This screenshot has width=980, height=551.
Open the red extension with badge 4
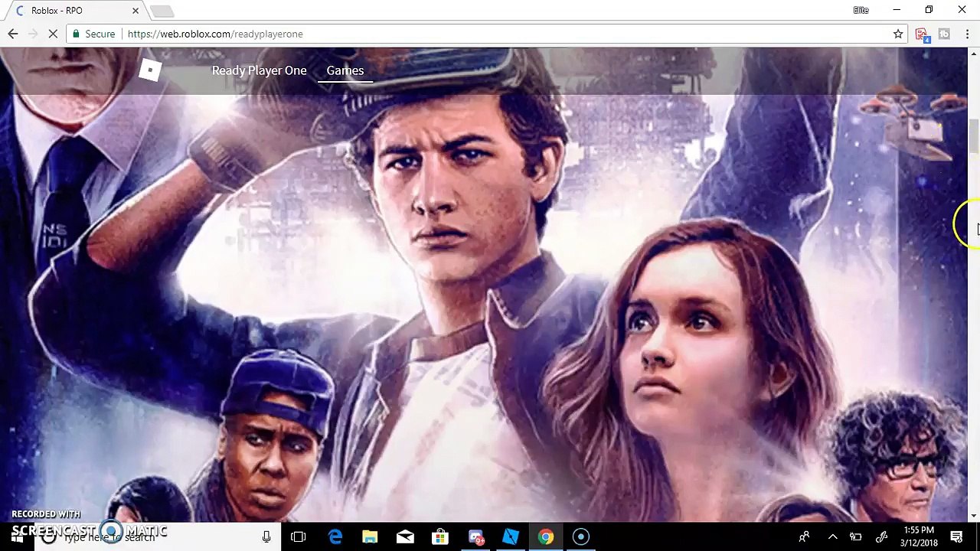922,34
